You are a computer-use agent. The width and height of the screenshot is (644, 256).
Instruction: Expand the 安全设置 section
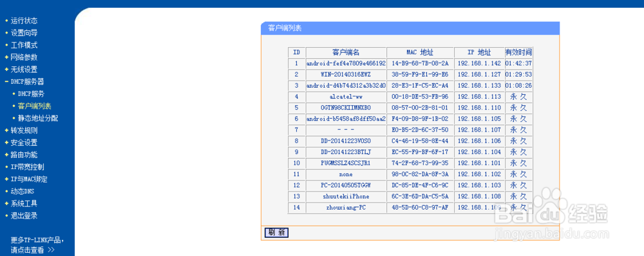click(x=24, y=143)
